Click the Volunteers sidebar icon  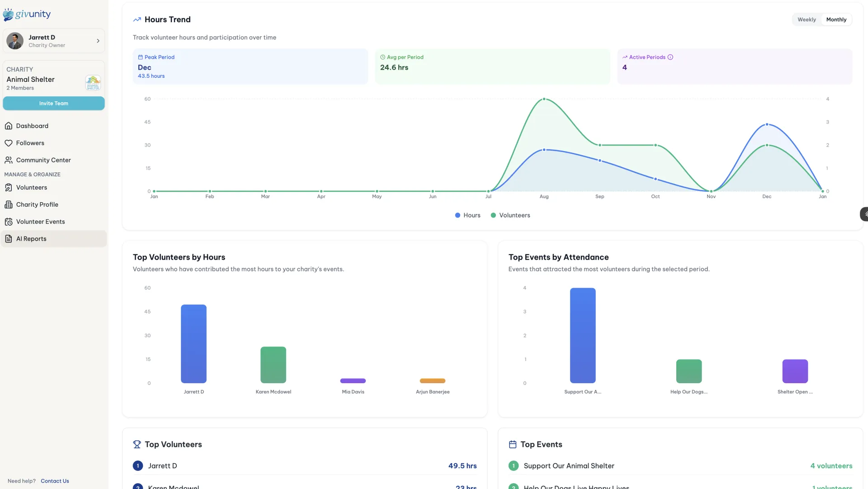(9, 187)
